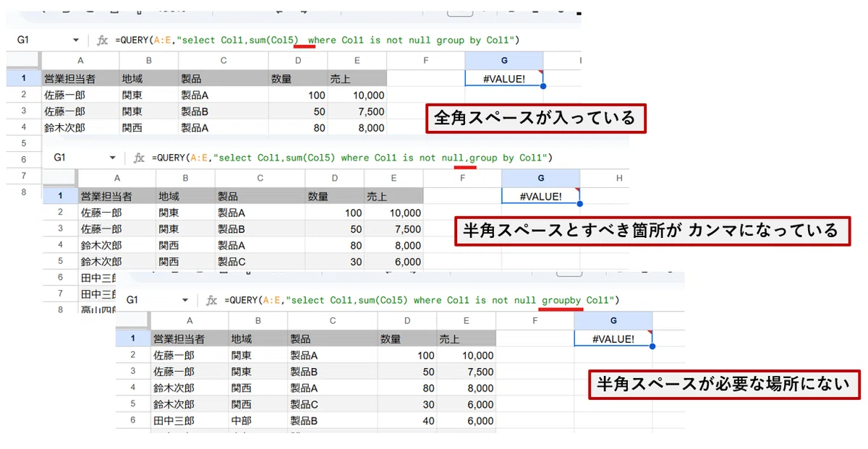
Task: Click formula bar containing 'groupby Col1'
Action: pos(422,300)
